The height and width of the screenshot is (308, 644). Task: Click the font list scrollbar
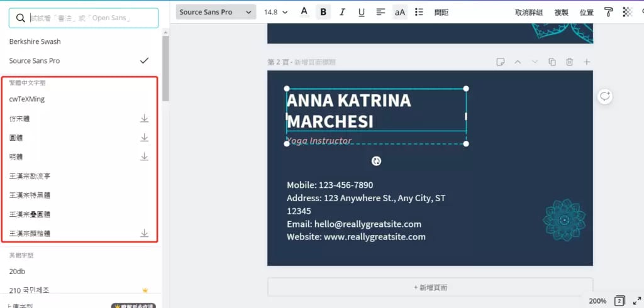[165, 68]
